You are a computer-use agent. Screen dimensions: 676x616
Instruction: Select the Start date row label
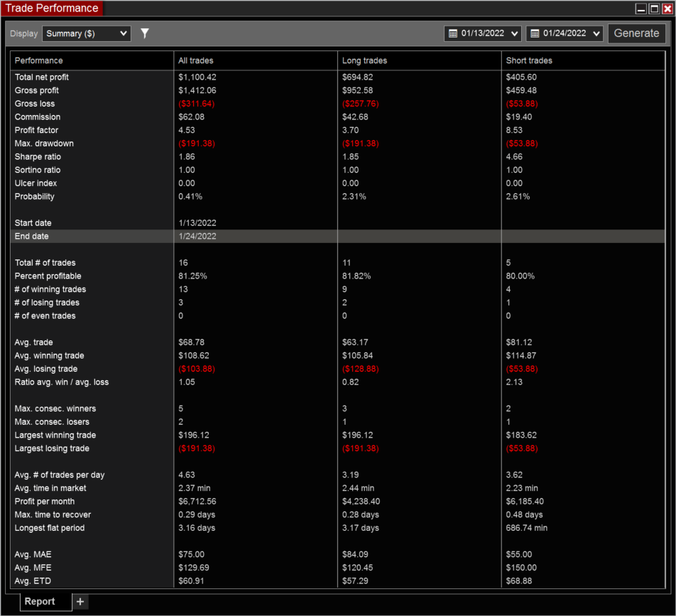(x=33, y=223)
